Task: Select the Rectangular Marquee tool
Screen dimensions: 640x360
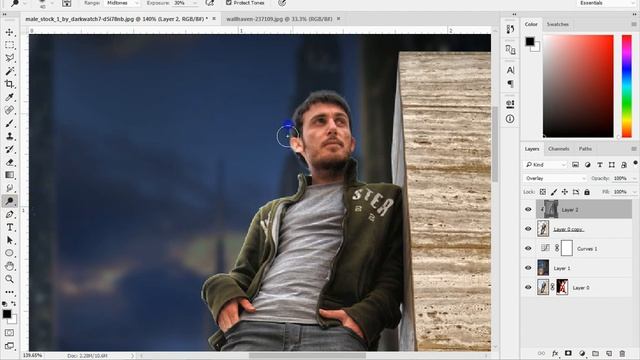Action: tap(9, 45)
